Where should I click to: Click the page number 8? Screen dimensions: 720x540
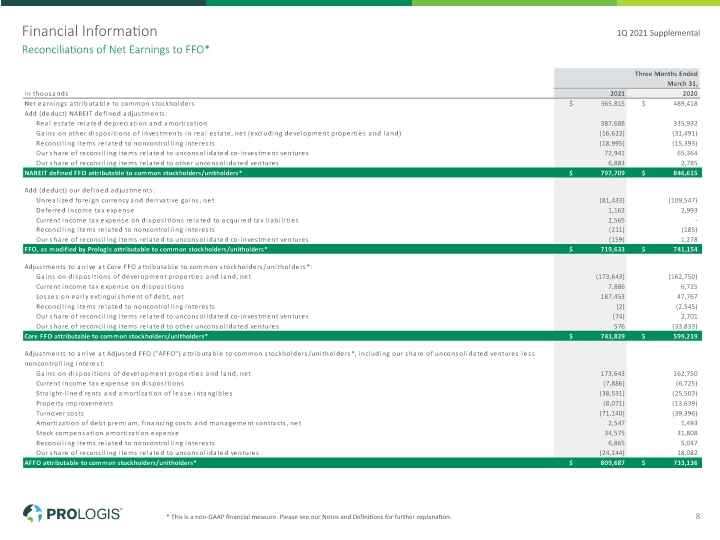[698, 516]
